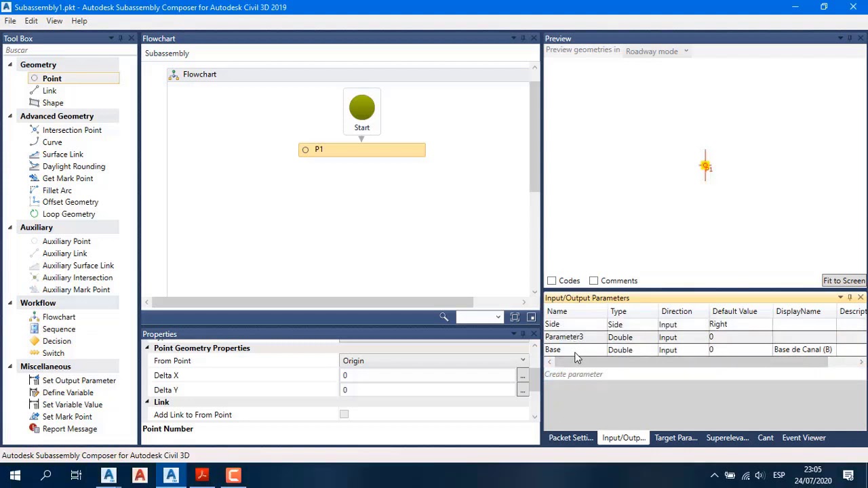Switch to the Packet Settings tab
This screenshot has width=868, height=488.
tap(571, 438)
